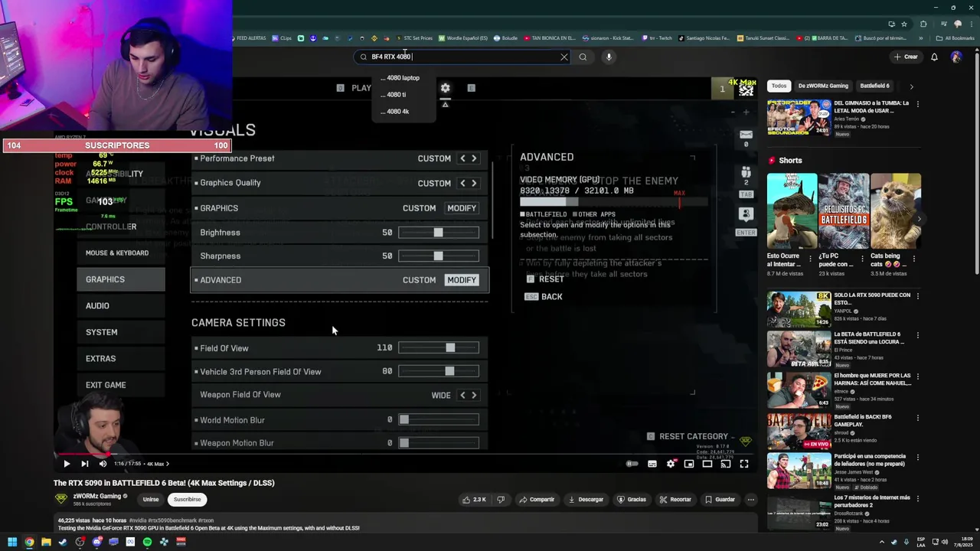Image resolution: width=980 pixels, height=551 pixels.
Task: Enter fullscreen mode
Action: pyautogui.click(x=744, y=464)
